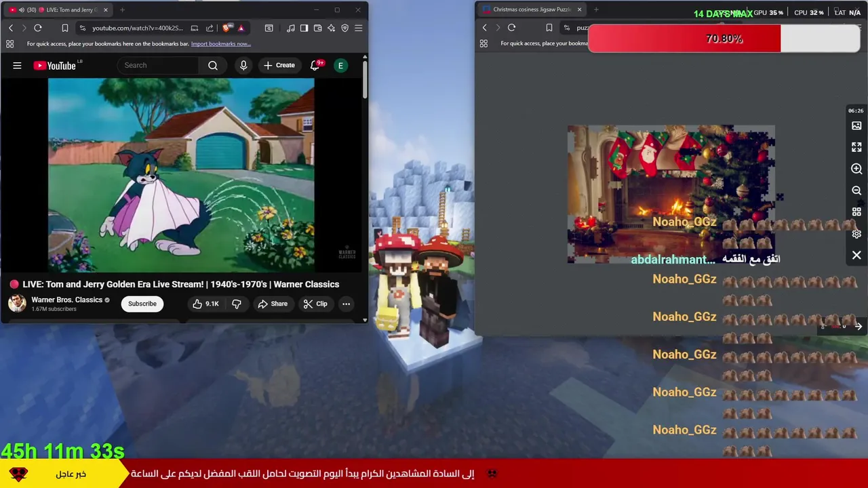Start voice search with the microphone icon

[x=243, y=65]
